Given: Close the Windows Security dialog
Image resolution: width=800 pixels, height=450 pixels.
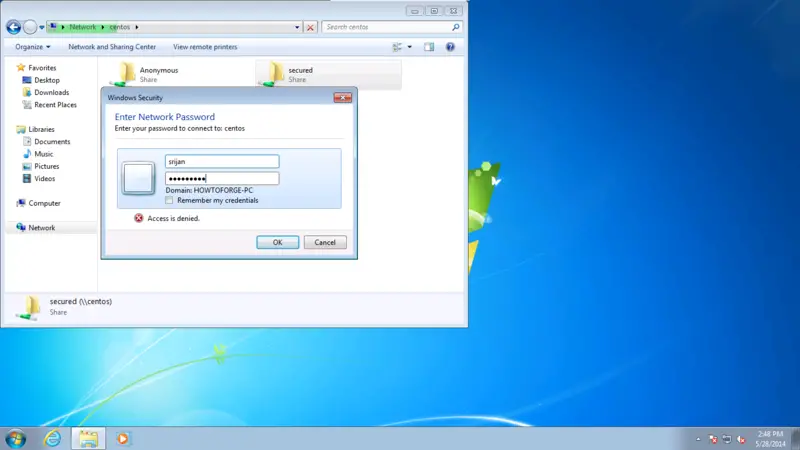Looking at the screenshot, I should 342,97.
